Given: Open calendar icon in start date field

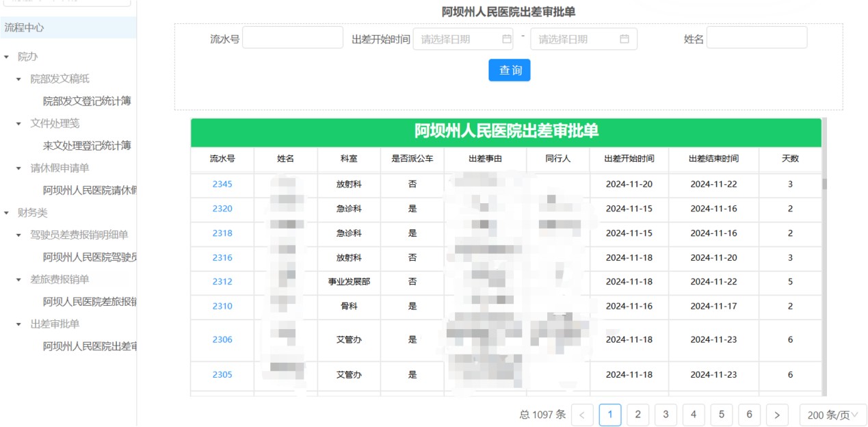Looking at the screenshot, I should click(507, 39).
